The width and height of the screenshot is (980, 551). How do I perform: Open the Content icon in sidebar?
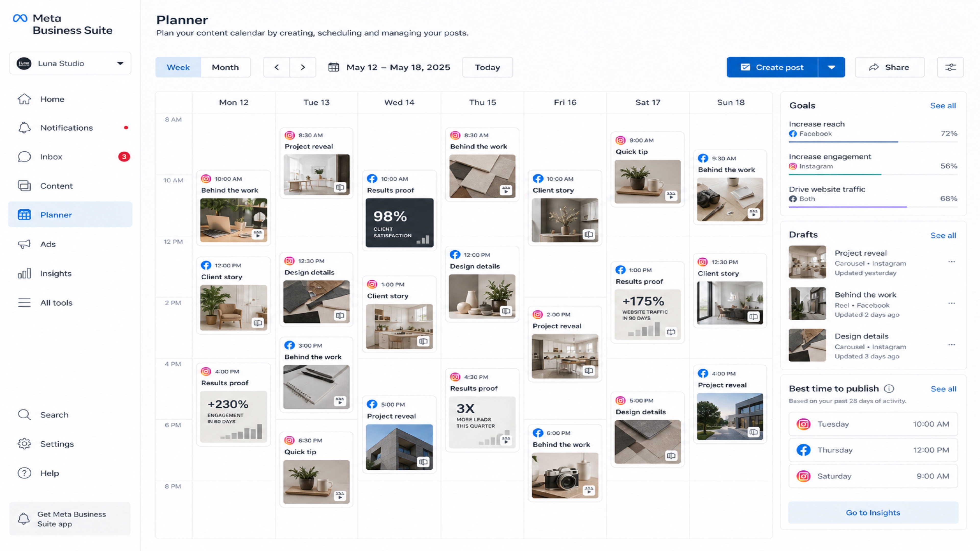[24, 186]
